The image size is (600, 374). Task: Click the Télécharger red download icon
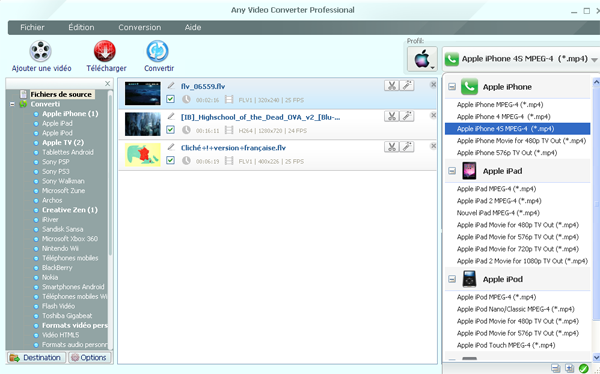[x=105, y=51]
